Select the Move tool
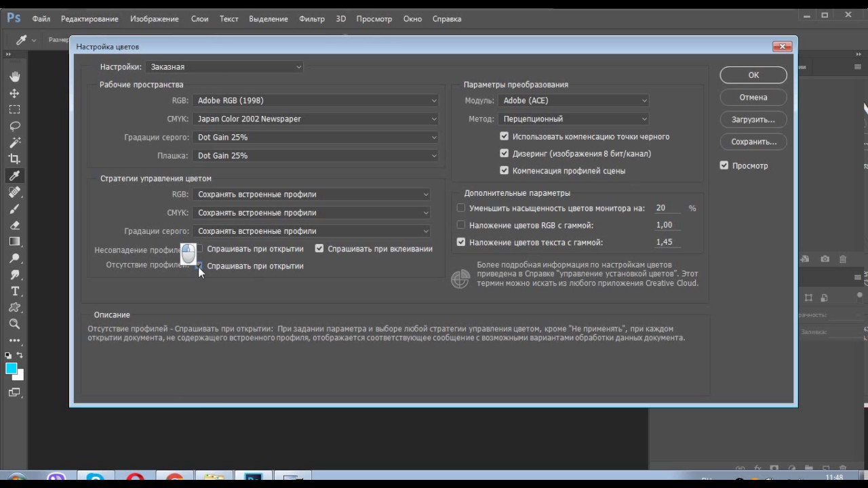868x488 pixels. [x=14, y=94]
